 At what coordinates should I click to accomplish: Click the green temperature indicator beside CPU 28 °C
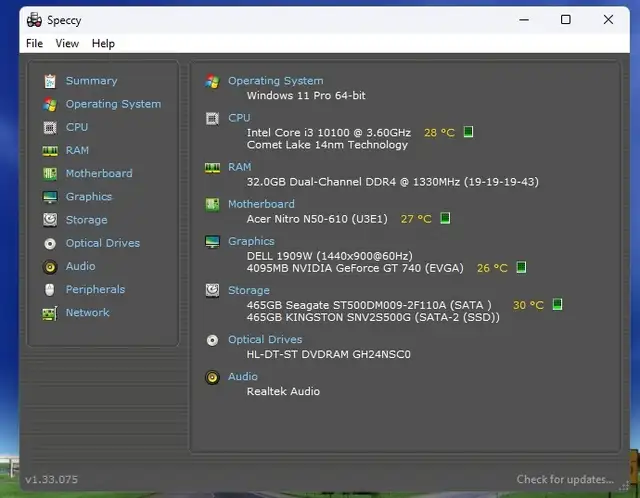(x=468, y=132)
